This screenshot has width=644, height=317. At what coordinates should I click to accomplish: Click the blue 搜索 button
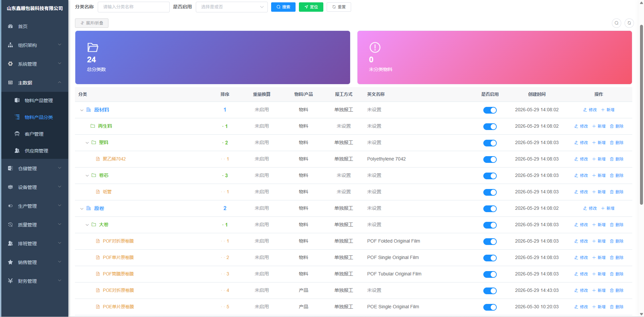pos(283,7)
